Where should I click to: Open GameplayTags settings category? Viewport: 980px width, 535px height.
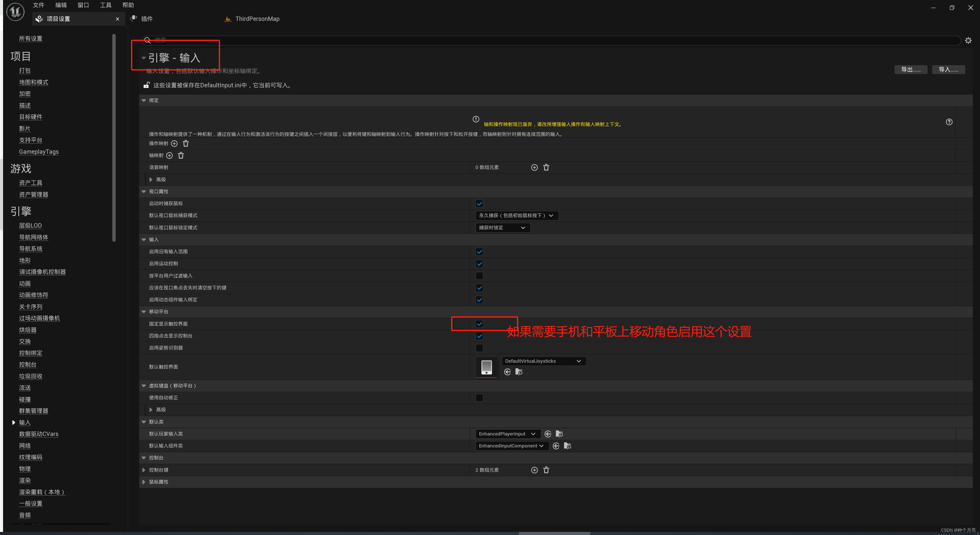coord(39,152)
